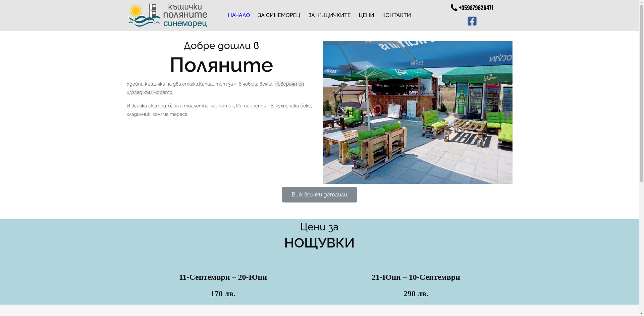Advance the slideshow with the right arrow
This screenshot has width=644, height=316.
point(507,114)
